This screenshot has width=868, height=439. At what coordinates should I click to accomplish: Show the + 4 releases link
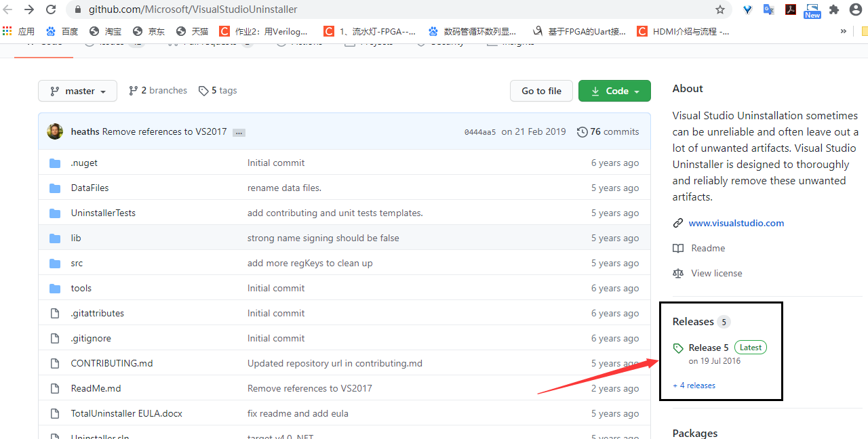pyautogui.click(x=694, y=385)
